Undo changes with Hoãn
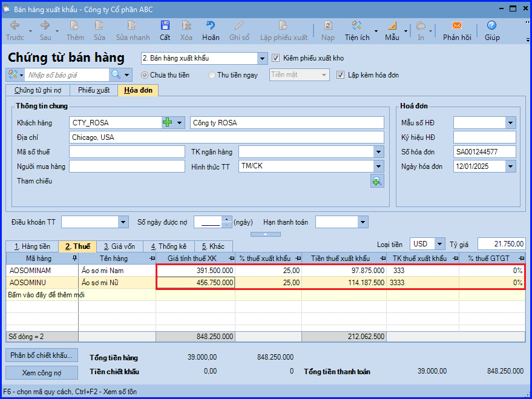The height and width of the screenshot is (399, 532). click(211, 30)
